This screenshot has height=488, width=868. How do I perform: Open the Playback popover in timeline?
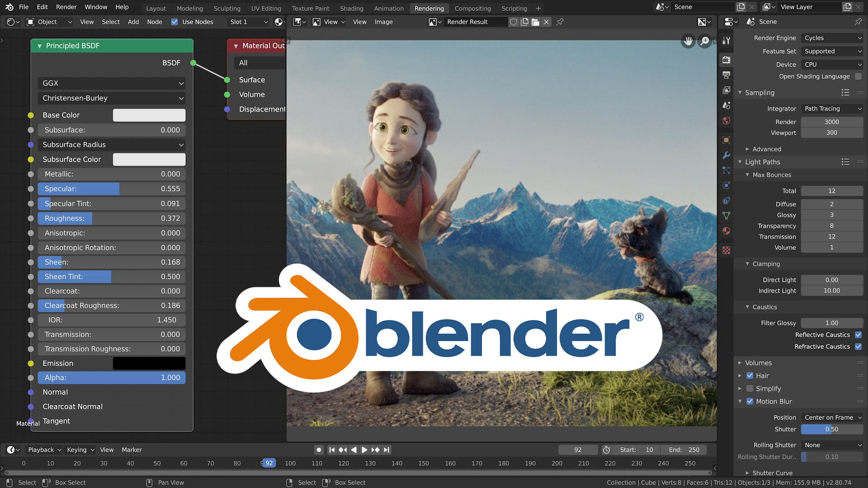(x=44, y=450)
